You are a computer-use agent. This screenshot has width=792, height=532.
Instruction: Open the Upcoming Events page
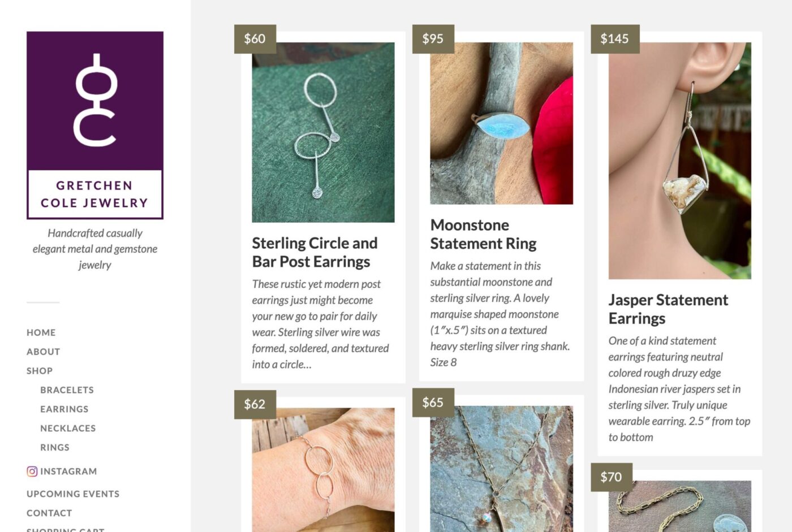pyautogui.click(x=73, y=494)
